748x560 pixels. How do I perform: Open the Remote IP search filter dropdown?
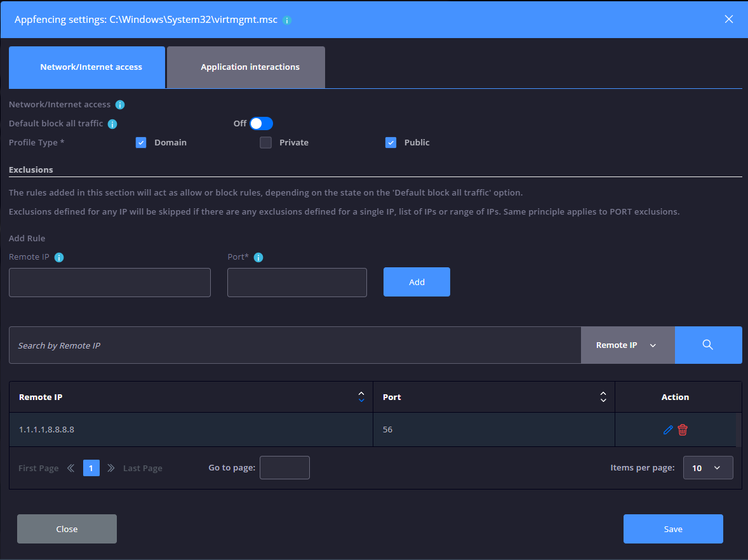click(627, 345)
